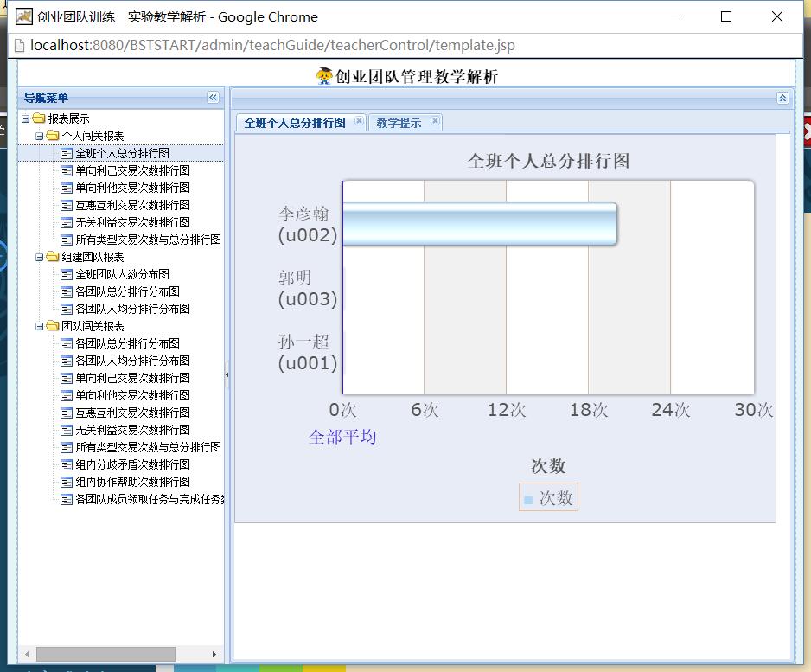Image resolution: width=811 pixels, height=672 pixels.
Task: Close the 教学提示 tab
Action: (435, 122)
